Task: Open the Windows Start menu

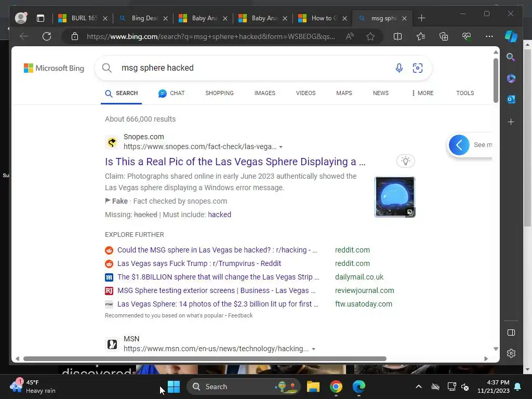Action: pos(174,387)
